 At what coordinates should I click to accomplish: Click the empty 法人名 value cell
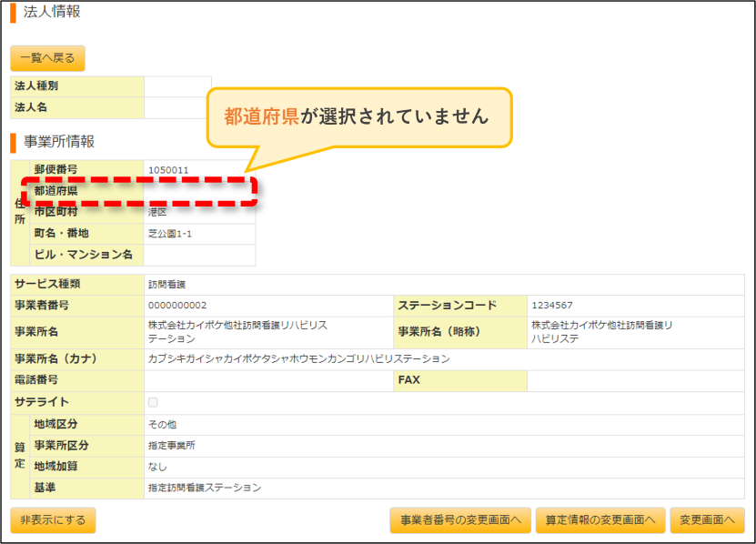177,107
